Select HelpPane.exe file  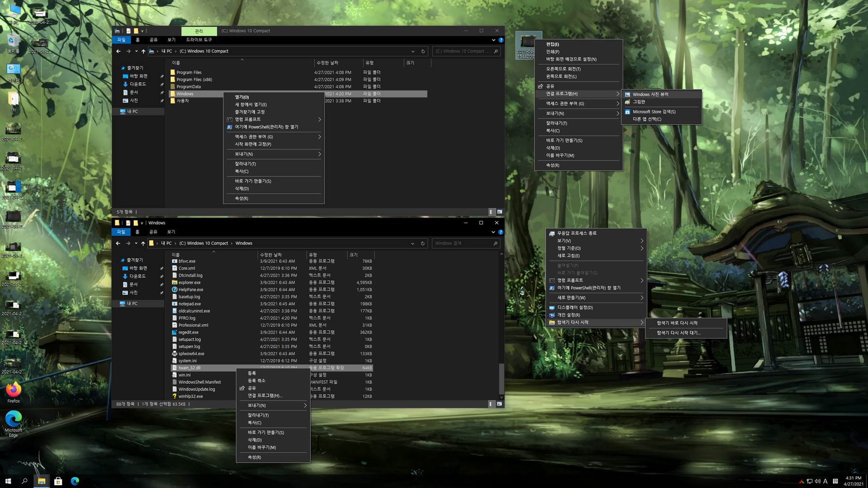[191, 290]
